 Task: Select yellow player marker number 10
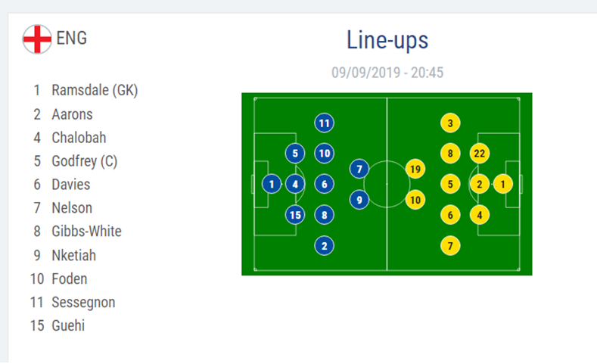415,200
